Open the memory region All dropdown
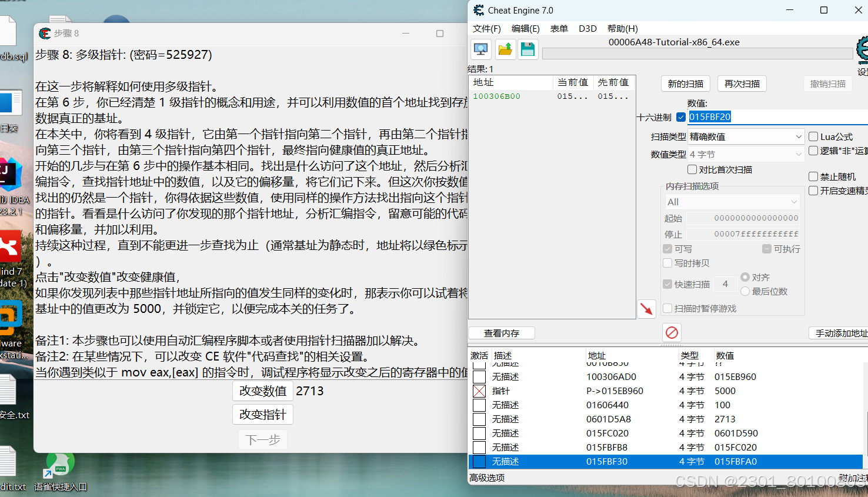 point(732,202)
